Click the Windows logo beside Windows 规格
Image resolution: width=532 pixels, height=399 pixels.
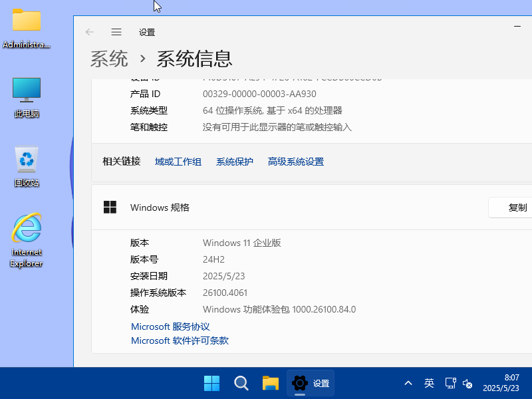pyautogui.click(x=110, y=207)
